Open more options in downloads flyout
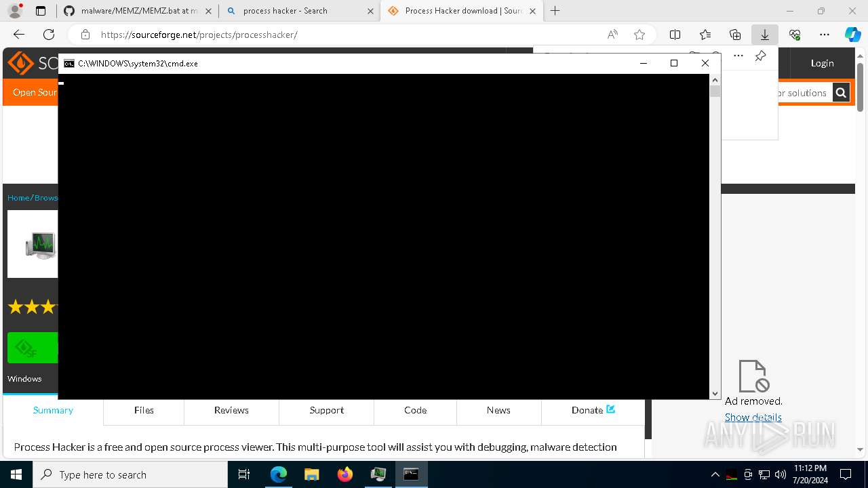The height and width of the screenshot is (488, 868). [x=738, y=56]
